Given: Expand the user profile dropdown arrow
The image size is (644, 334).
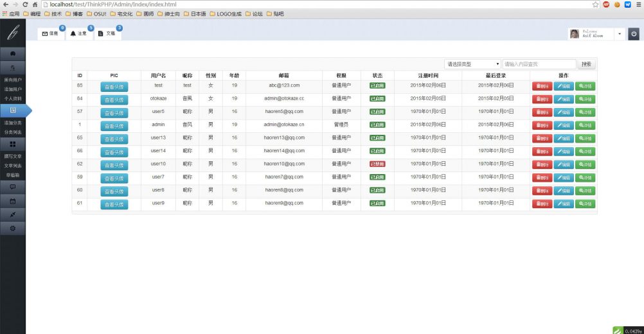Looking at the screenshot, I should [620, 34].
